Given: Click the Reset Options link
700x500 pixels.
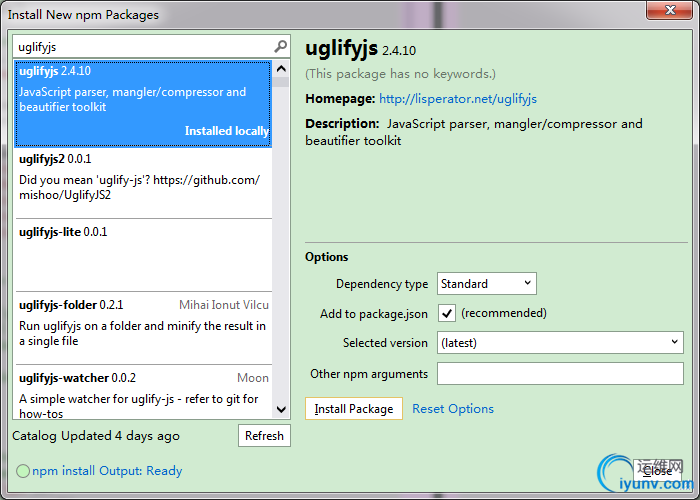Looking at the screenshot, I should [453, 408].
